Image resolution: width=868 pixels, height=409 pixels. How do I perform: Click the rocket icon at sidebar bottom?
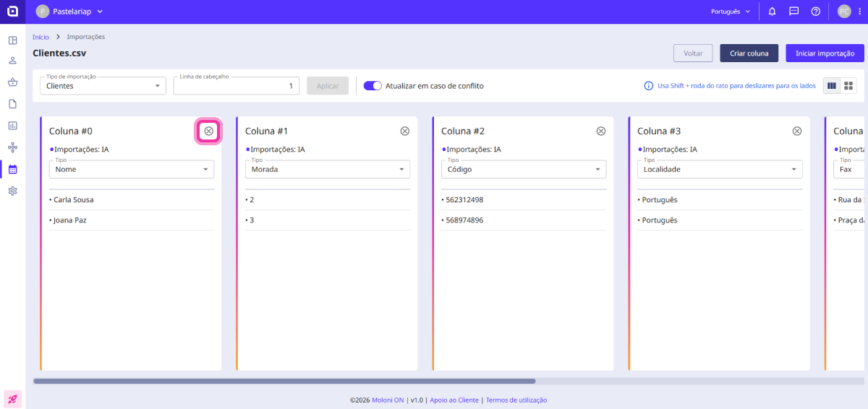tap(12, 398)
